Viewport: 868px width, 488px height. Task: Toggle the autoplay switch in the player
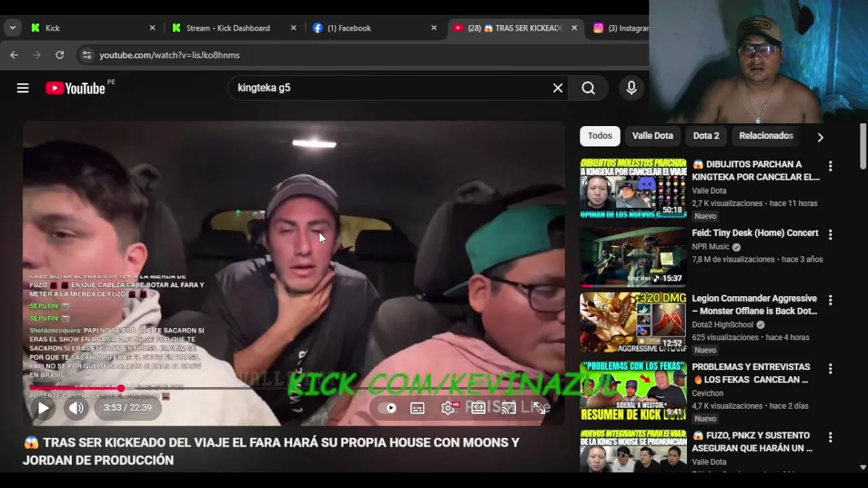point(389,408)
